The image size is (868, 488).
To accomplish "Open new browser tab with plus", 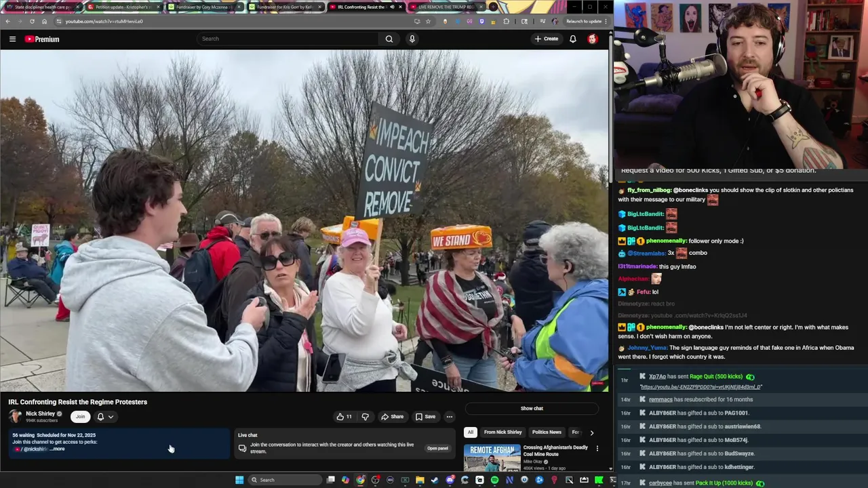I will 494,7.
